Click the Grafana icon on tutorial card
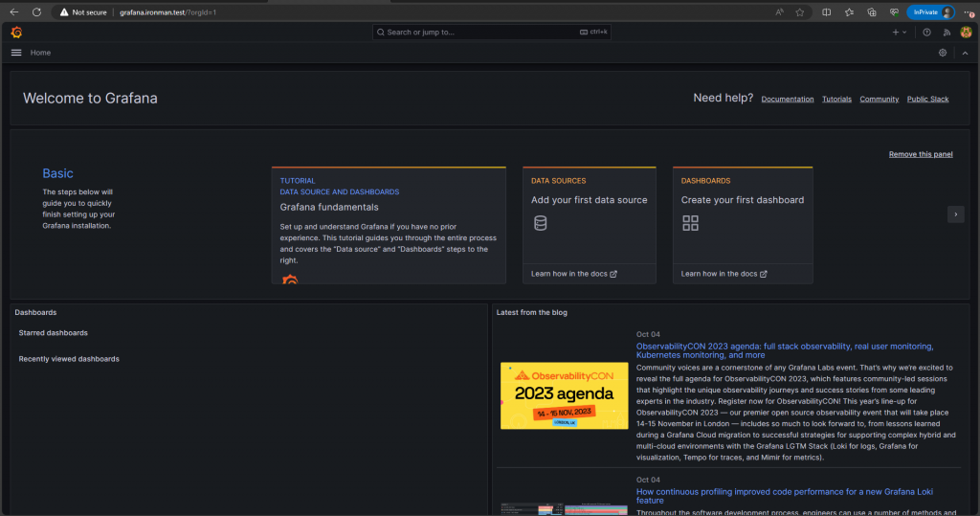The image size is (980, 516). click(x=290, y=280)
